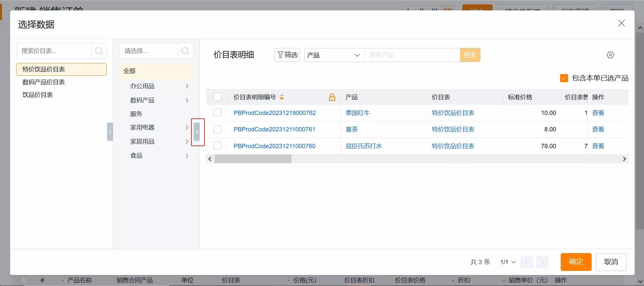Viewport: 644px width, 286px height.
Task: Select 数码产品价目表 in the price list
Action: (44, 82)
